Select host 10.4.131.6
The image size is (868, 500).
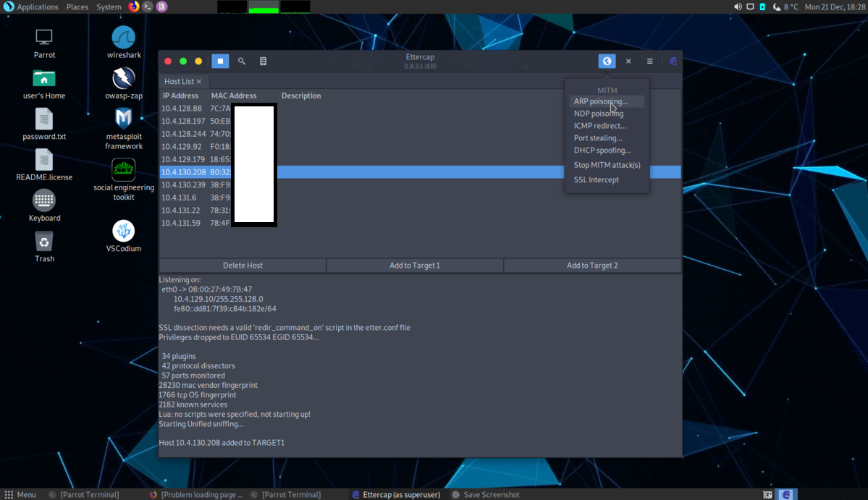pyautogui.click(x=420, y=198)
